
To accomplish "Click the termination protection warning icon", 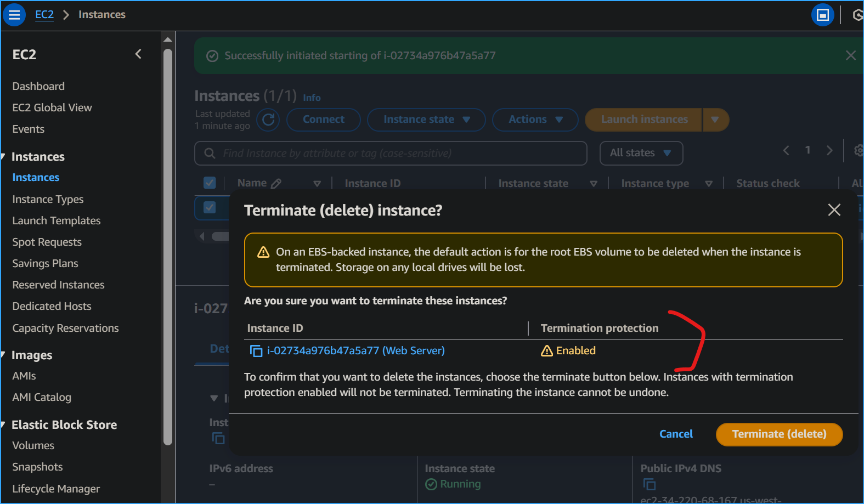I will pyautogui.click(x=547, y=350).
